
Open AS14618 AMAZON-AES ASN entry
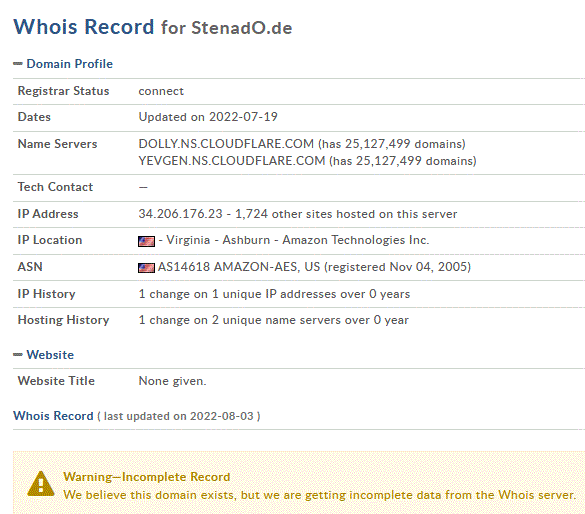pos(228,267)
